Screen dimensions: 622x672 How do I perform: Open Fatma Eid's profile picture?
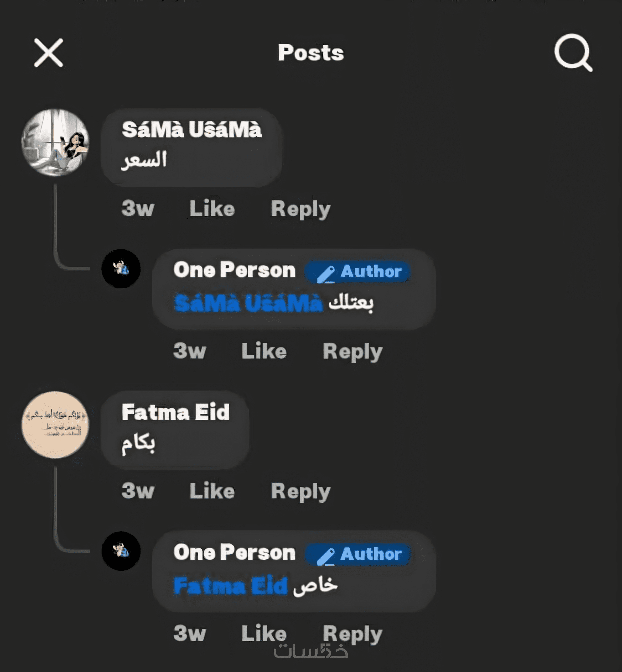55,424
